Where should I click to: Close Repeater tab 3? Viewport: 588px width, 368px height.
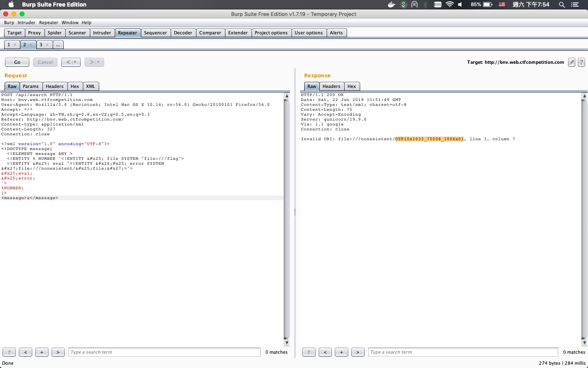pyautogui.click(x=47, y=45)
